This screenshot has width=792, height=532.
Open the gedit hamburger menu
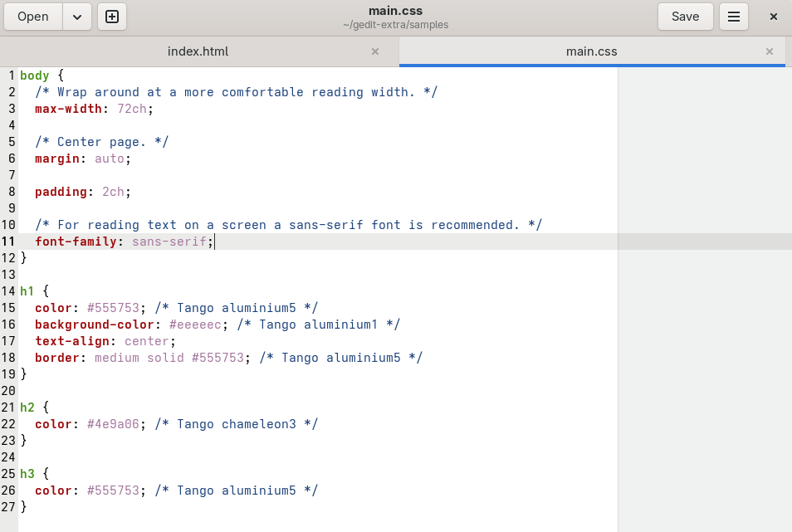coord(733,16)
